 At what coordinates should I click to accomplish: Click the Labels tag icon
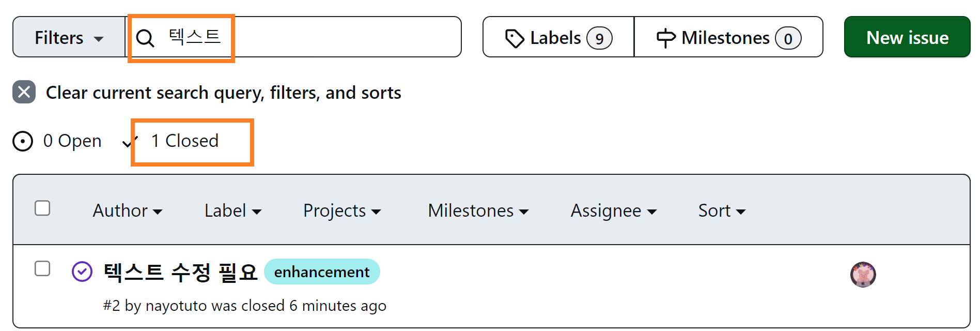click(515, 38)
